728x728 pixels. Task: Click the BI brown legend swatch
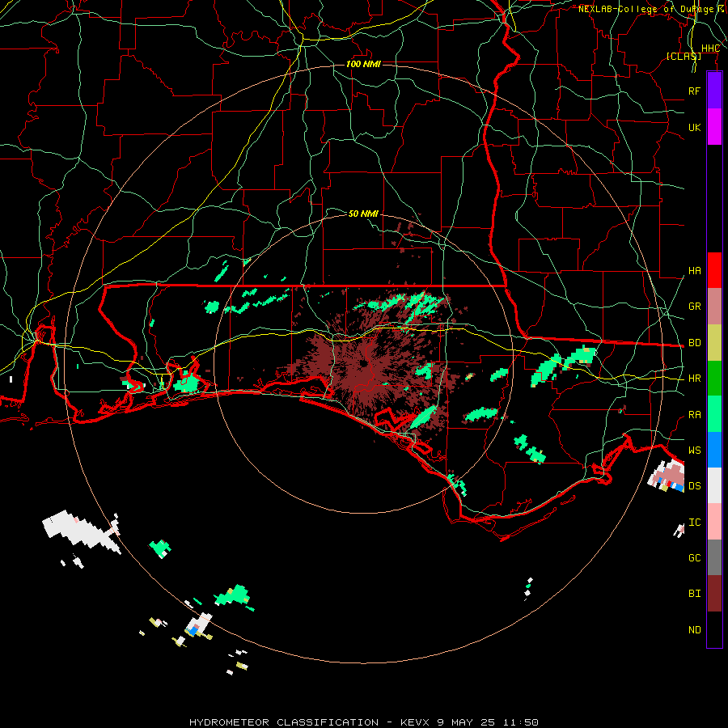714,594
